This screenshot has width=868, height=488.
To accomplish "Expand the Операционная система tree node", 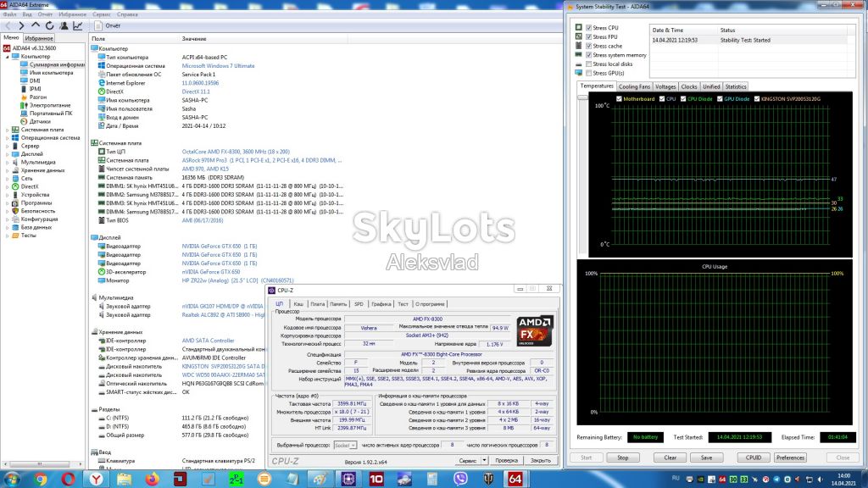I will (7, 138).
